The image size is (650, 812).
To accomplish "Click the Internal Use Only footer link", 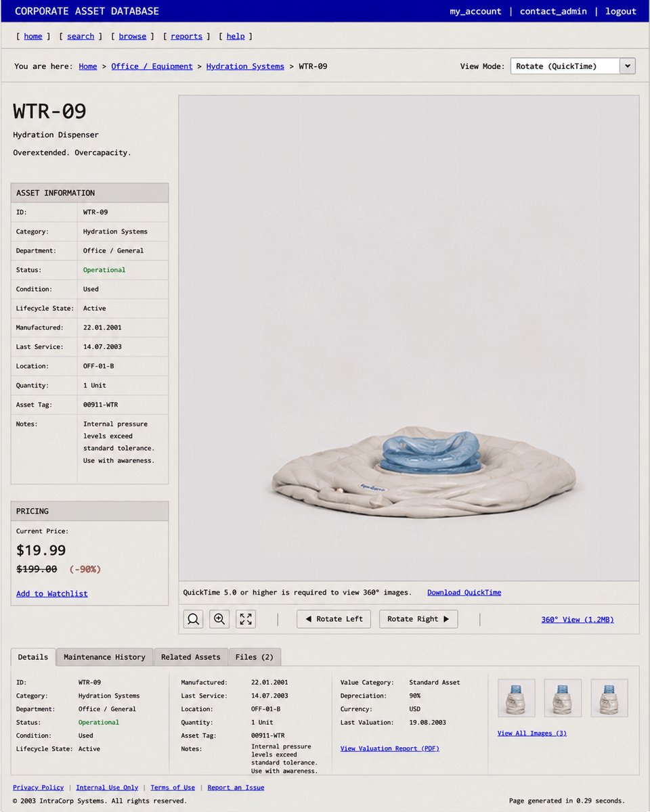I will [107, 788].
